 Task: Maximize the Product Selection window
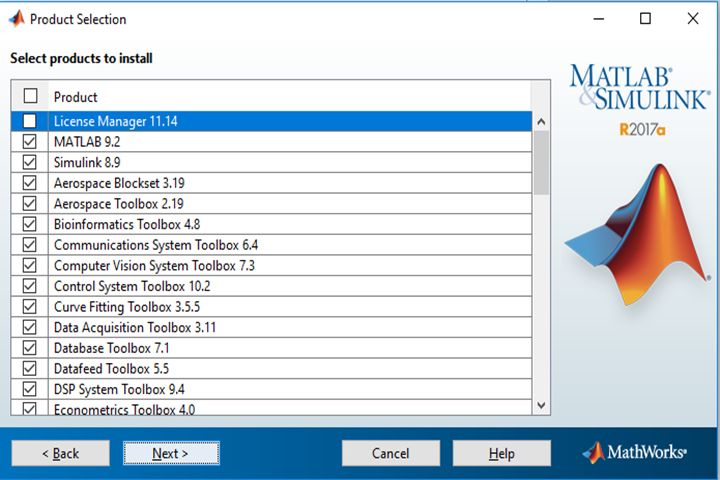645,19
